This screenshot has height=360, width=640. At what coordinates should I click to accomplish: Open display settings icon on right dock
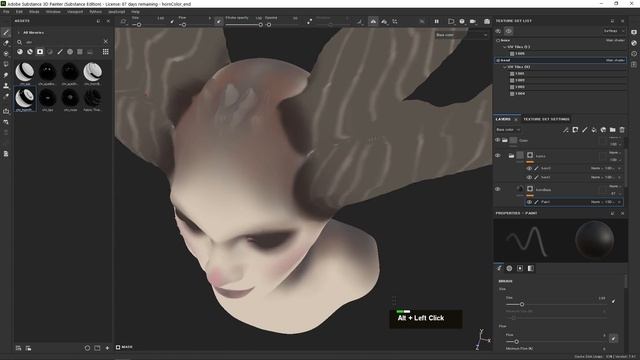coord(634,32)
